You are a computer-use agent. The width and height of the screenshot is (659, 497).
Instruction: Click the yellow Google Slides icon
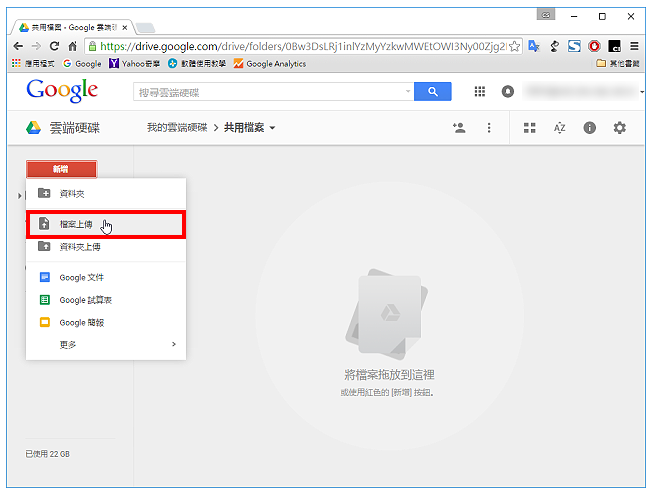click(x=45, y=322)
